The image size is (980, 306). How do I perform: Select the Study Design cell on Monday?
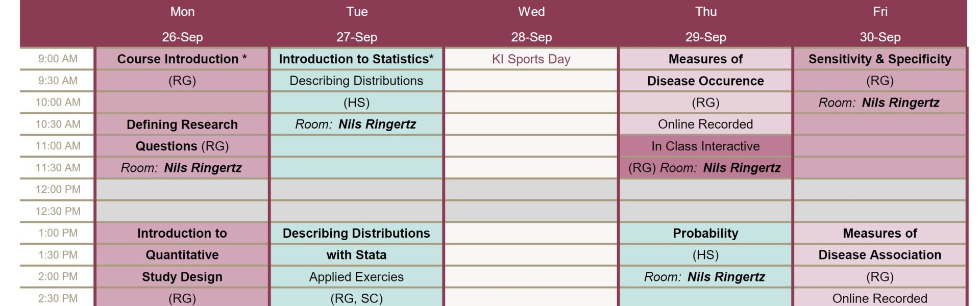pyautogui.click(x=182, y=277)
